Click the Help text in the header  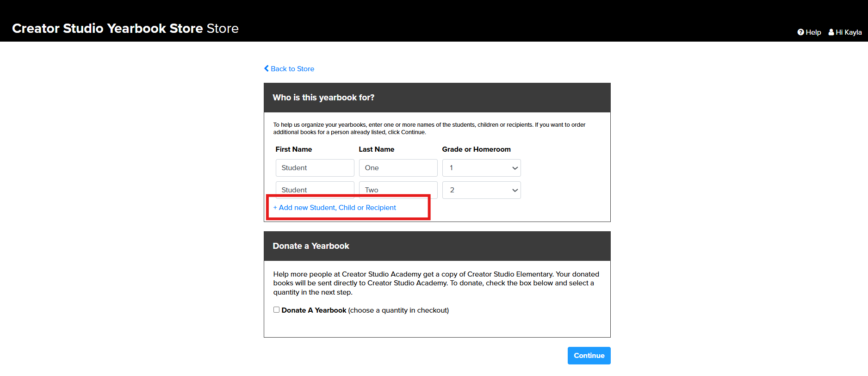813,32
